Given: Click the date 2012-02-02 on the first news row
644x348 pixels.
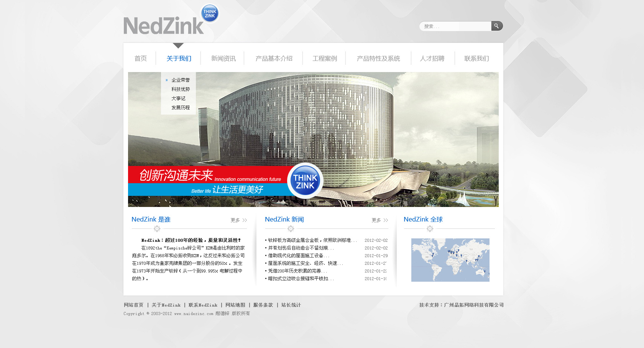Looking at the screenshot, I should pos(376,240).
